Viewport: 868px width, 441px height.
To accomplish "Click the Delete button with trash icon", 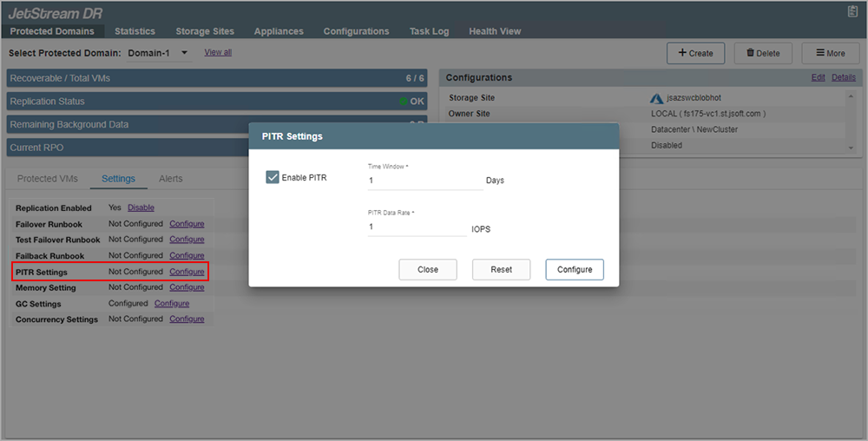I will [762, 53].
